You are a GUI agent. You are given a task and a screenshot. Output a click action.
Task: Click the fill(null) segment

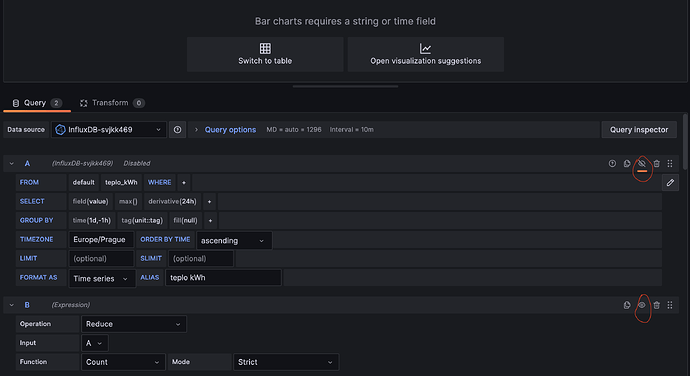coord(185,220)
